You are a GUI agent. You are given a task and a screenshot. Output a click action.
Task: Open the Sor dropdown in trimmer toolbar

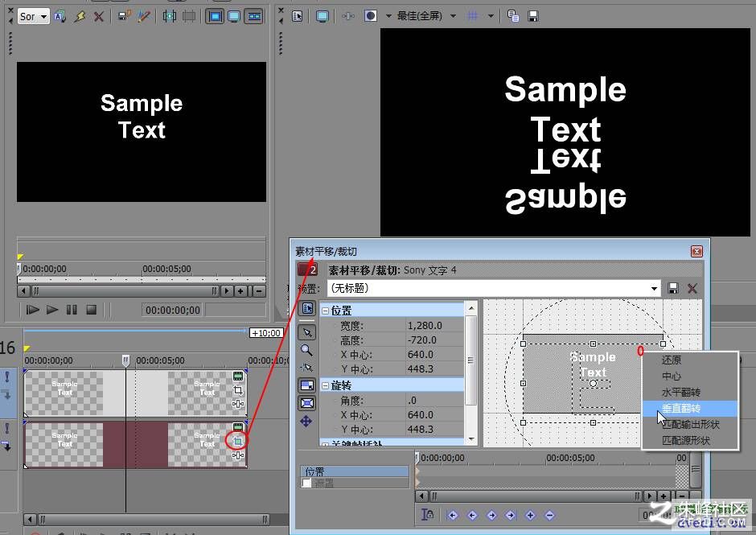point(34,16)
